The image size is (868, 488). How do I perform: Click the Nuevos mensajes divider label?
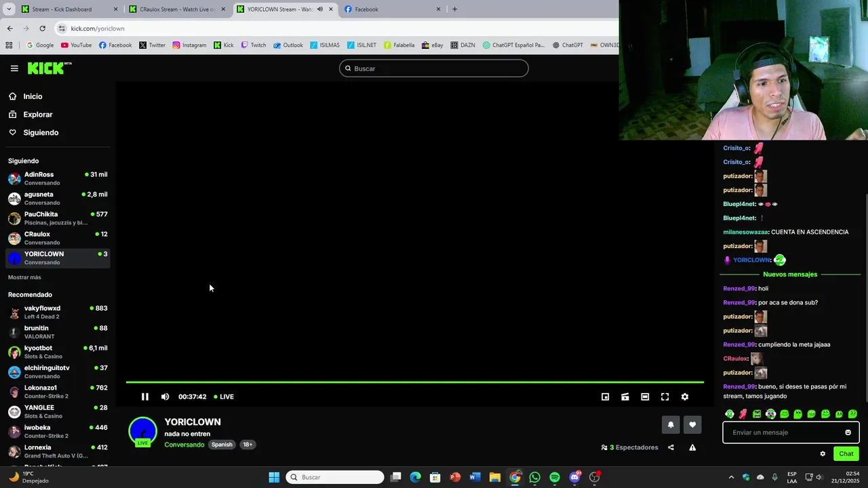click(x=790, y=274)
